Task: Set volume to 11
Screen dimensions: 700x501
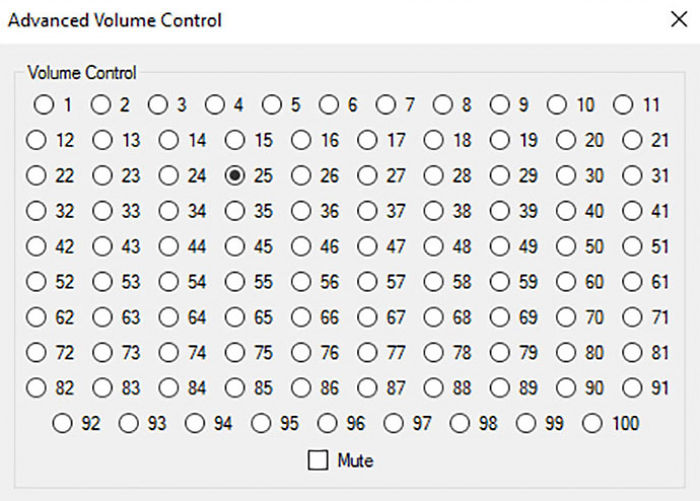Action: pos(623,105)
